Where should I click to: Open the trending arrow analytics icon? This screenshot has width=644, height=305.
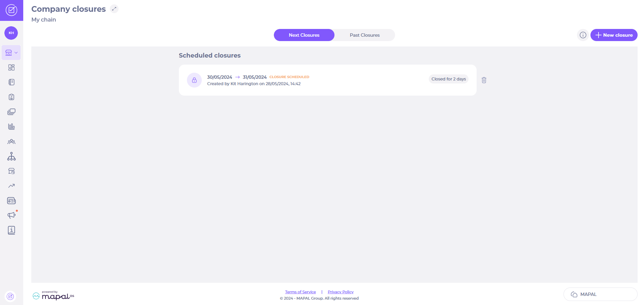tap(11, 186)
